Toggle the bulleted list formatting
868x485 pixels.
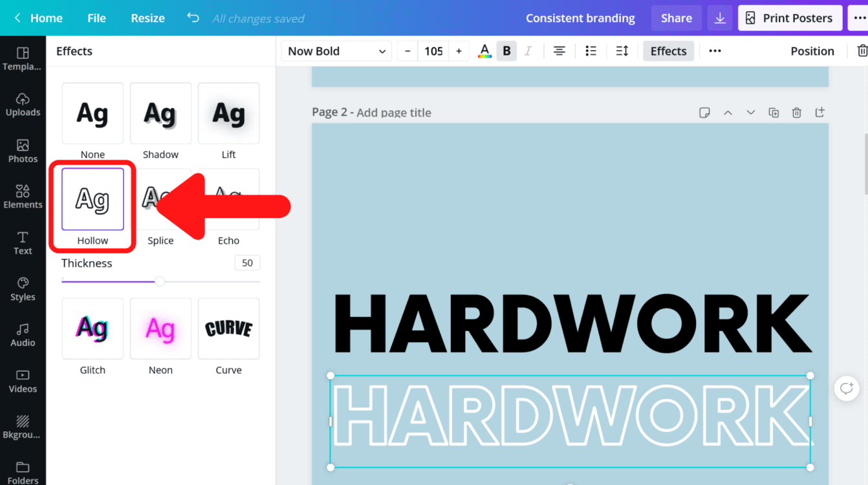click(591, 50)
